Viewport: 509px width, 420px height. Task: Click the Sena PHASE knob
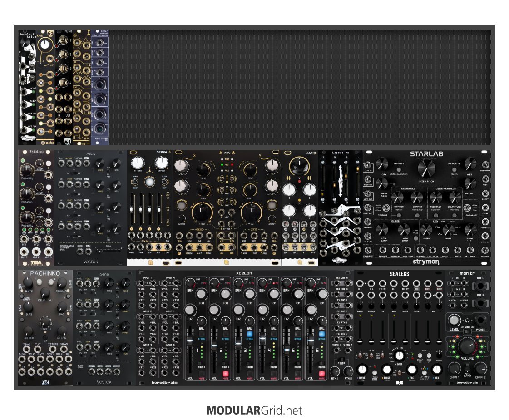click(125, 326)
